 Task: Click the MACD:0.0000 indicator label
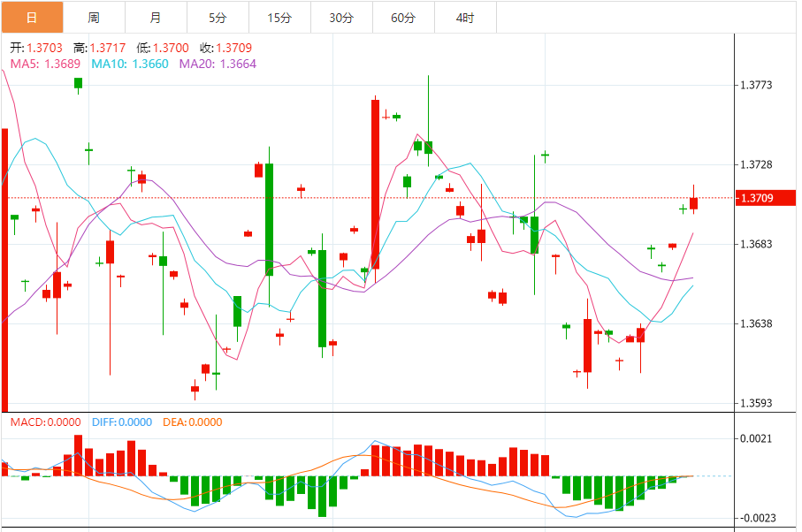coord(45,422)
